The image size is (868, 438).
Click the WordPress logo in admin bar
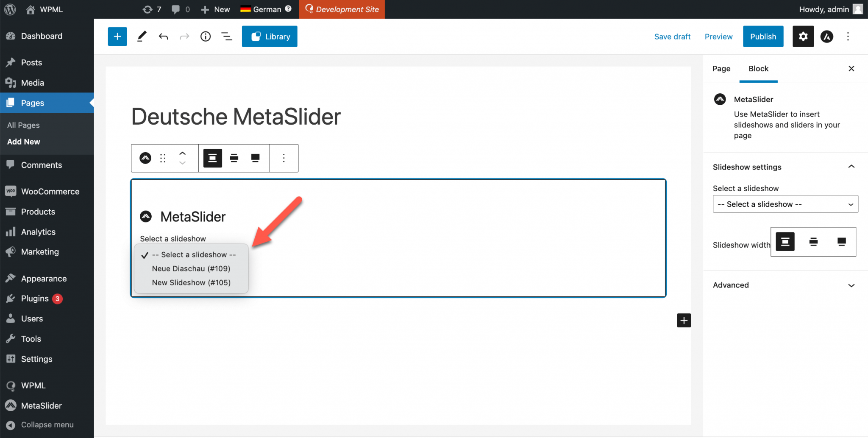[x=10, y=9]
